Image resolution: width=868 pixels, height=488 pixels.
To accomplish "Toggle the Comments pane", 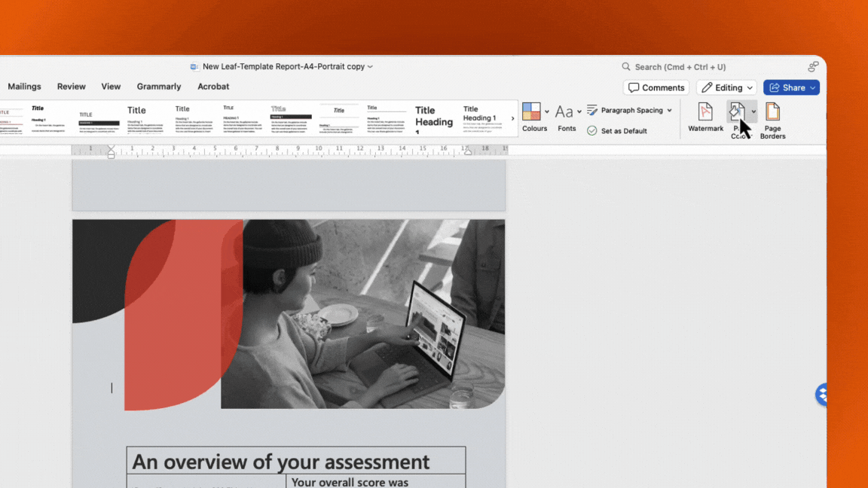I will coord(656,87).
